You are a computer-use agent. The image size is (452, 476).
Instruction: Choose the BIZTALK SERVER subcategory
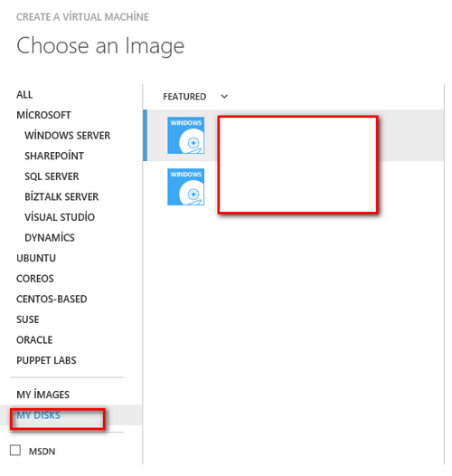coord(61,196)
